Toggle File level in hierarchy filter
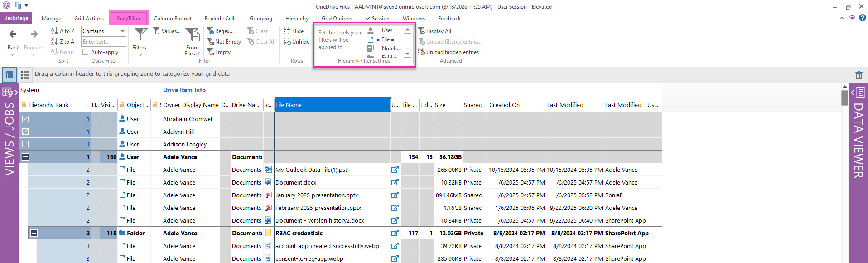The image size is (868, 263). [x=384, y=39]
